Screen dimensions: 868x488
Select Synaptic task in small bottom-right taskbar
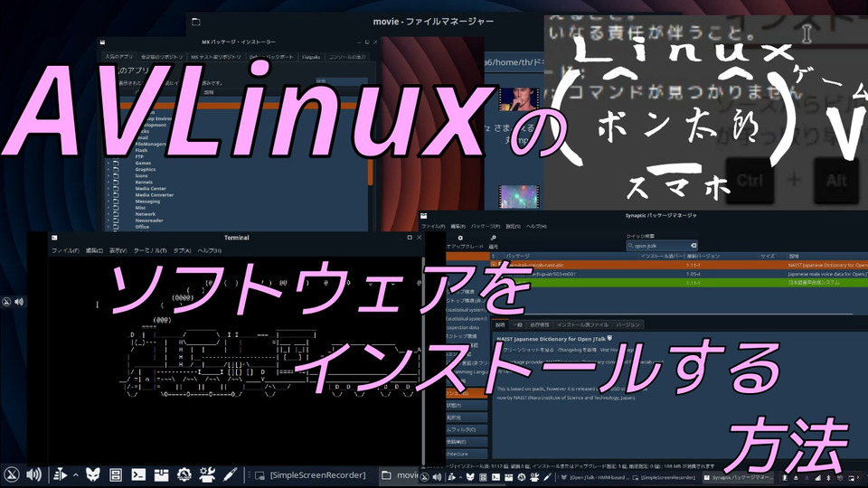[x=740, y=477]
